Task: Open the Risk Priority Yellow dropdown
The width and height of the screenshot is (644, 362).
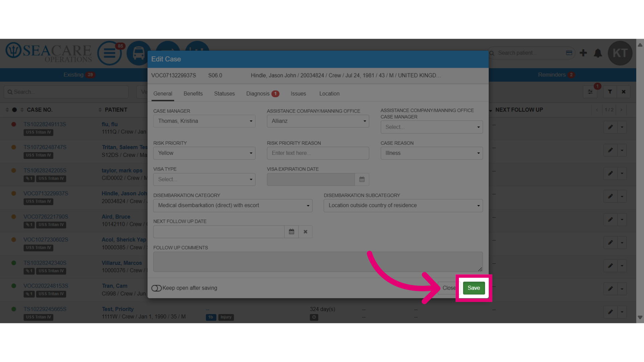Action: point(204,153)
